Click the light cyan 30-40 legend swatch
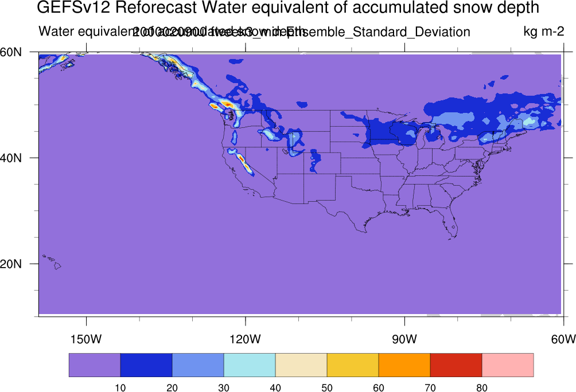Viewport: 576px width, 392px height. coord(250,365)
